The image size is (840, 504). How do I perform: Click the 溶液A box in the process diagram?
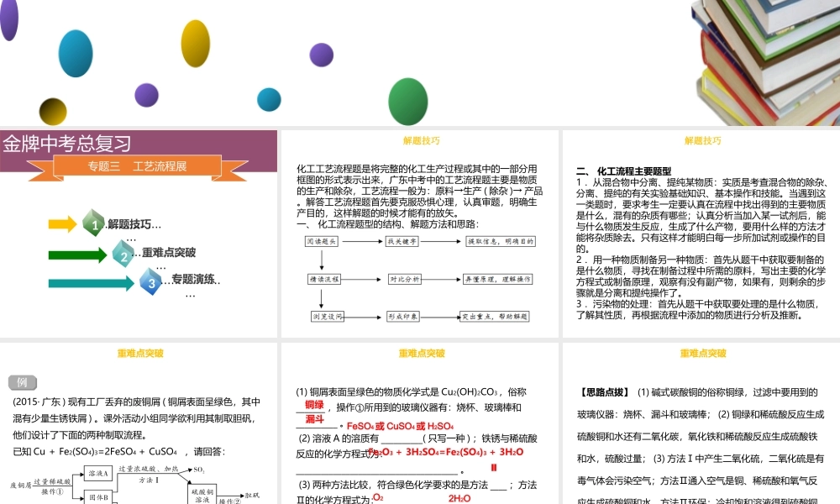coord(98,474)
